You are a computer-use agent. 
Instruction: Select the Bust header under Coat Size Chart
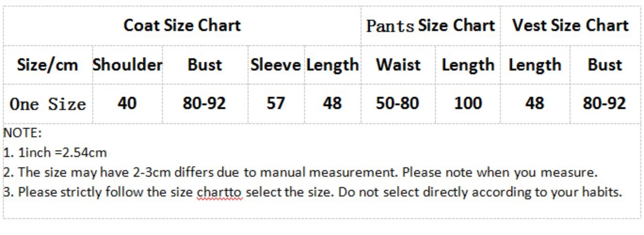click(x=205, y=65)
